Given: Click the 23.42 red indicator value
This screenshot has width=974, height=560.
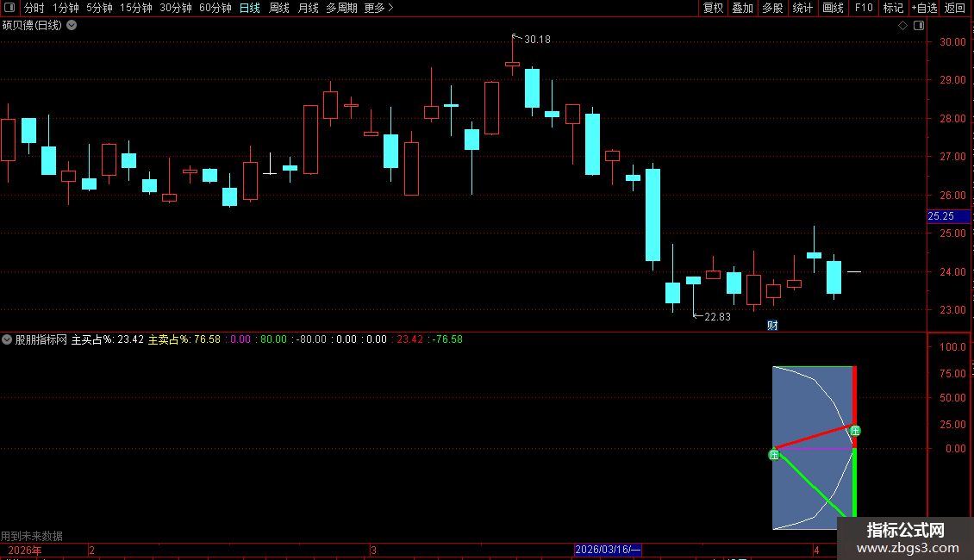Looking at the screenshot, I should [410, 339].
